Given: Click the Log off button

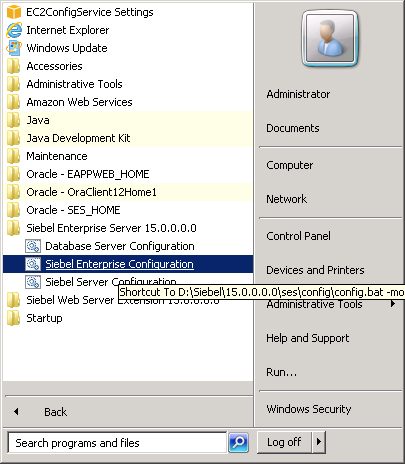Looking at the screenshot, I should [285, 442].
